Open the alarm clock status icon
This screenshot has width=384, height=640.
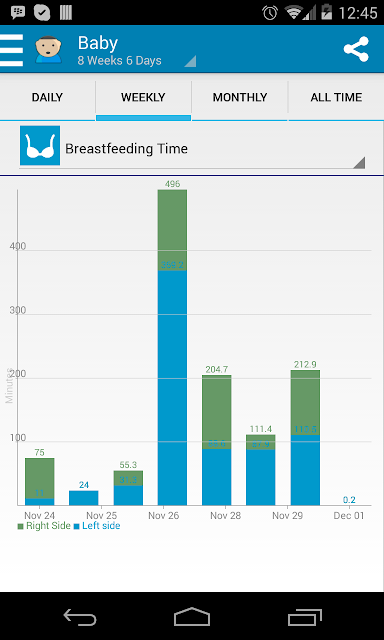click(x=270, y=13)
